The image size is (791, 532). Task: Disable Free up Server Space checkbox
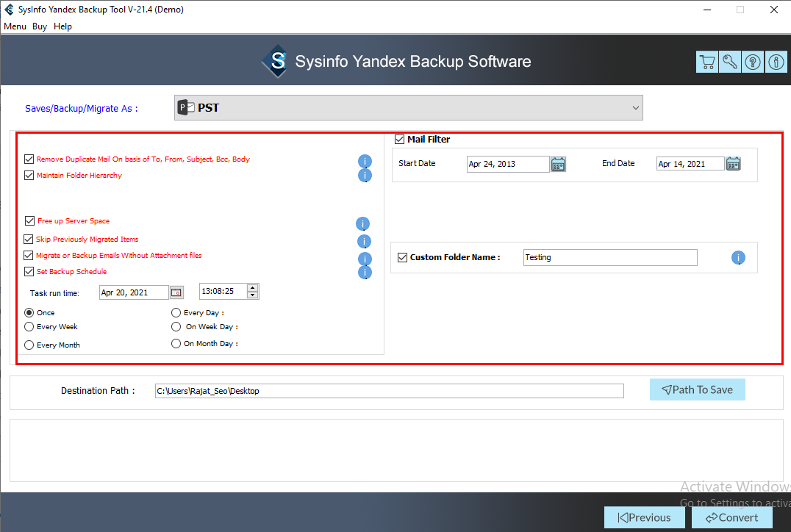[29, 221]
